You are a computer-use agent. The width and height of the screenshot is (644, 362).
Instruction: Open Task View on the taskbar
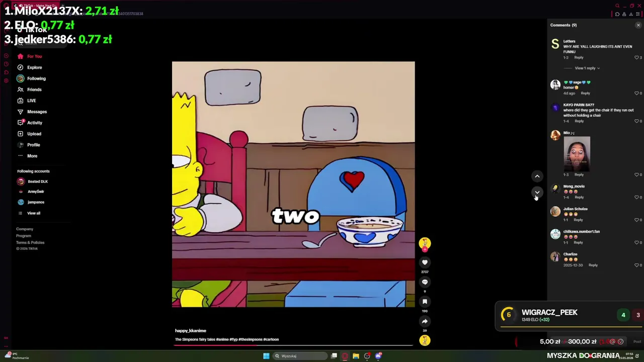[334, 356]
